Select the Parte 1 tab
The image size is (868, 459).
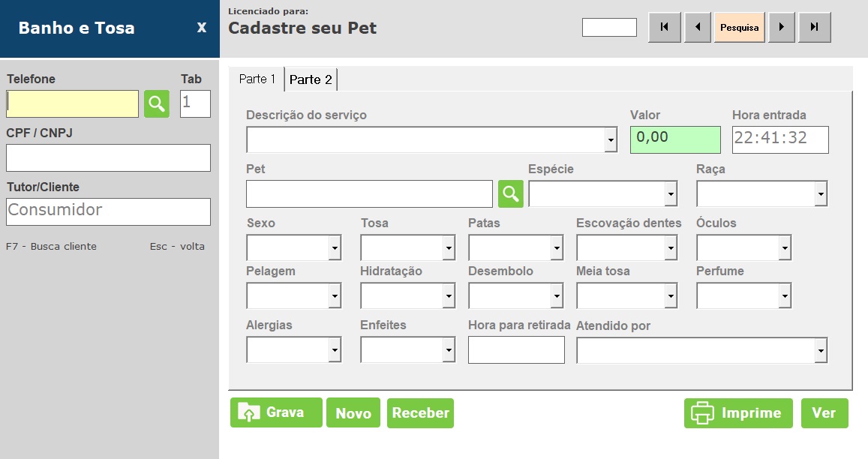[257, 79]
